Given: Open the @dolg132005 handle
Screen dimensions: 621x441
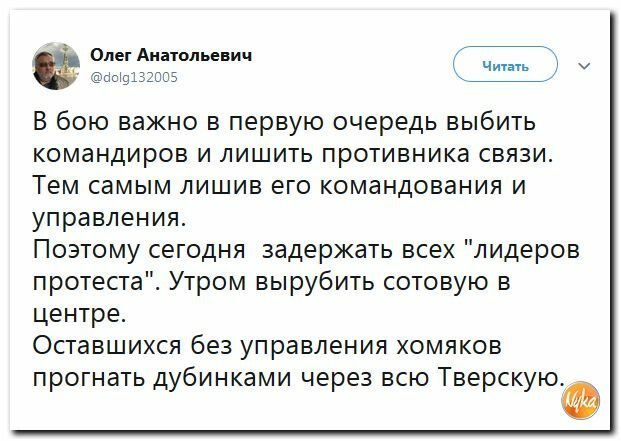Looking at the screenshot, I should click(134, 77).
